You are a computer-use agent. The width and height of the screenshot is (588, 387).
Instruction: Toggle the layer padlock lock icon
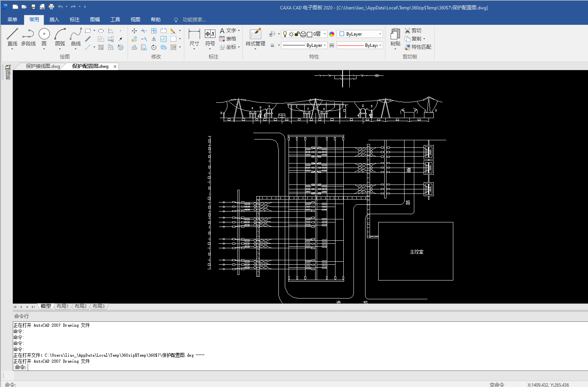[297, 34]
